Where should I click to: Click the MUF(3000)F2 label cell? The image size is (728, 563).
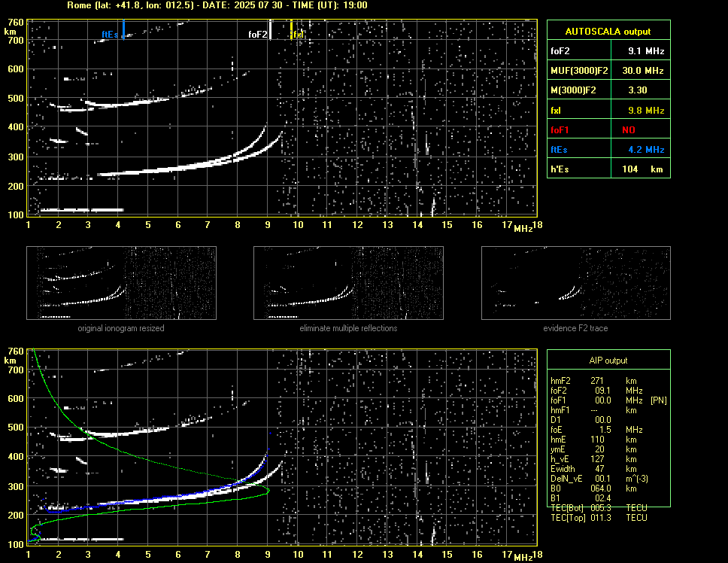(579, 70)
